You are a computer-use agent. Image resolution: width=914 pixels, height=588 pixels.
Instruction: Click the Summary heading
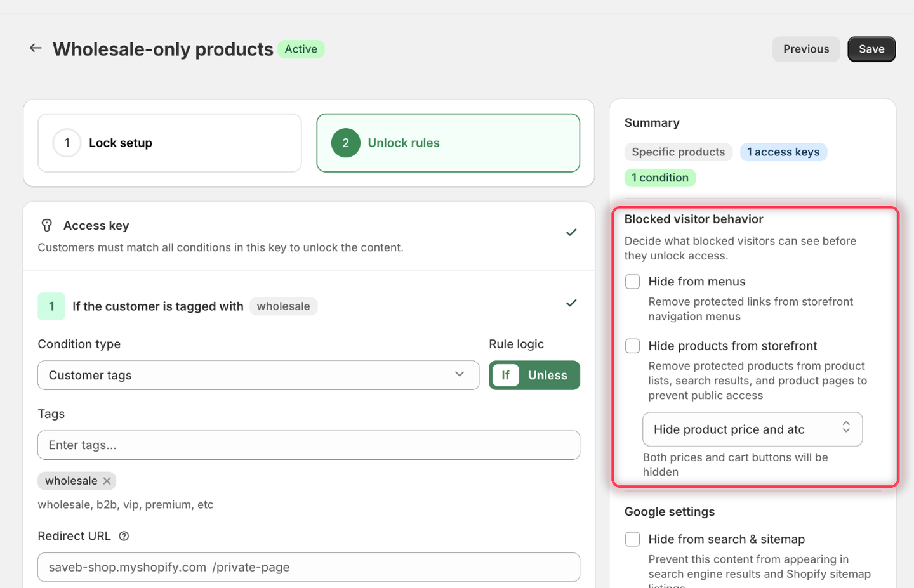(x=652, y=122)
